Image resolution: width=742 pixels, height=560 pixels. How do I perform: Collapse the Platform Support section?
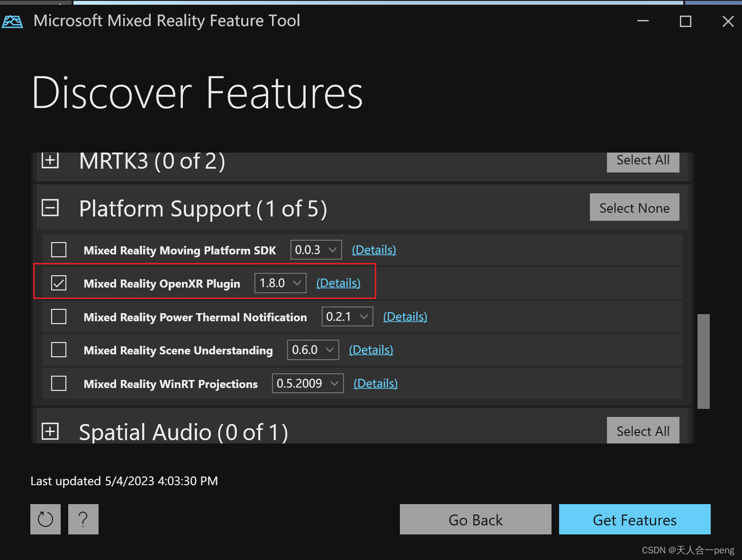50,208
